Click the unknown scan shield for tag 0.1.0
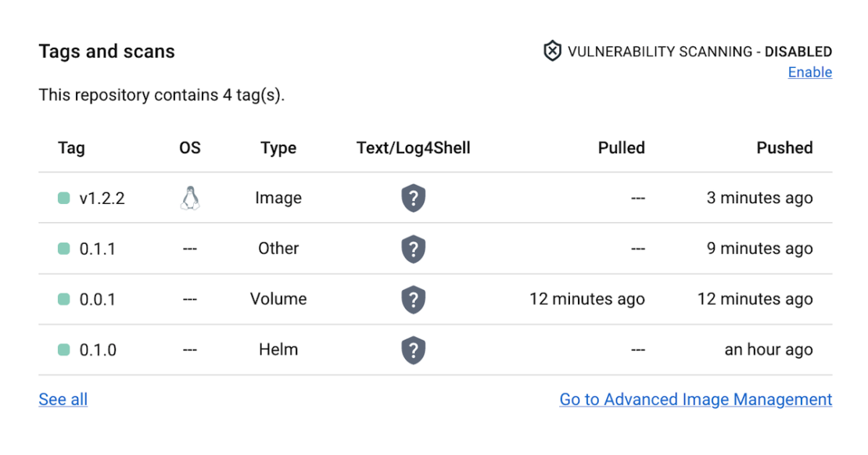The image size is (868, 455). tap(413, 350)
